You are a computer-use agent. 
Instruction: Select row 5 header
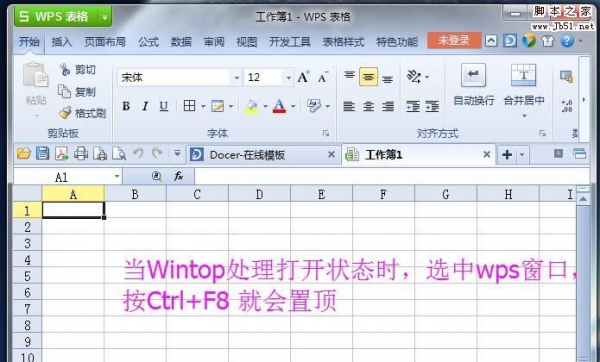pos(27,276)
